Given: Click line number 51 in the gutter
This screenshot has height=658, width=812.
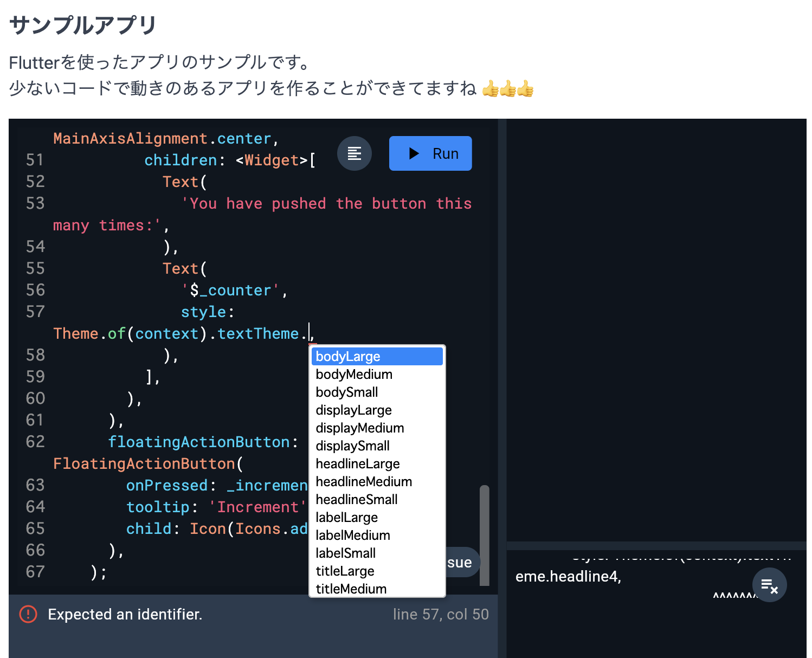Looking at the screenshot, I should 35,160.
